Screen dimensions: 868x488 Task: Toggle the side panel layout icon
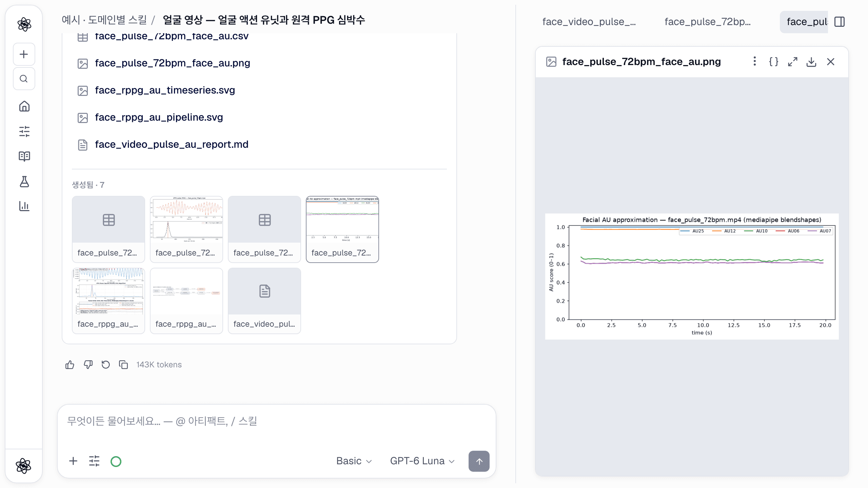click(840, 22)
